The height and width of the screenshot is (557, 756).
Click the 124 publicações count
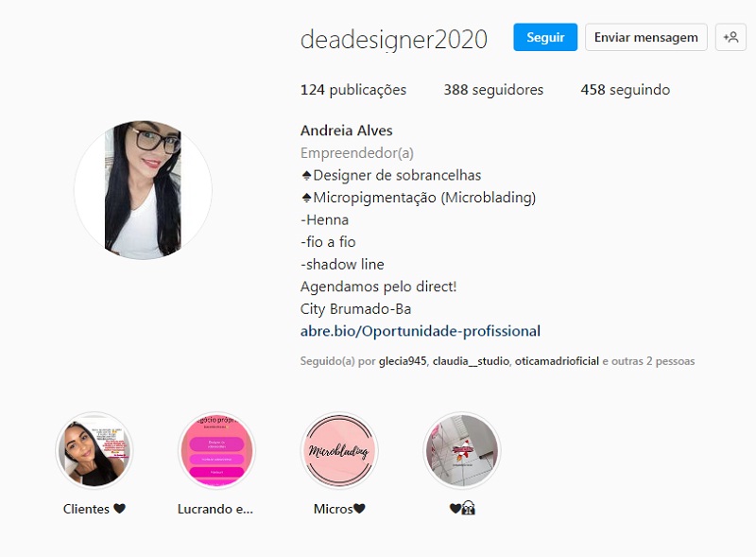(353, 90)
